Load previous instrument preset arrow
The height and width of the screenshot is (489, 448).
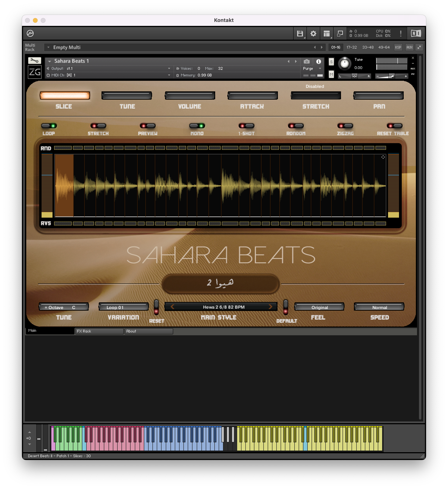pyautogui.click(x=288, y=61)
